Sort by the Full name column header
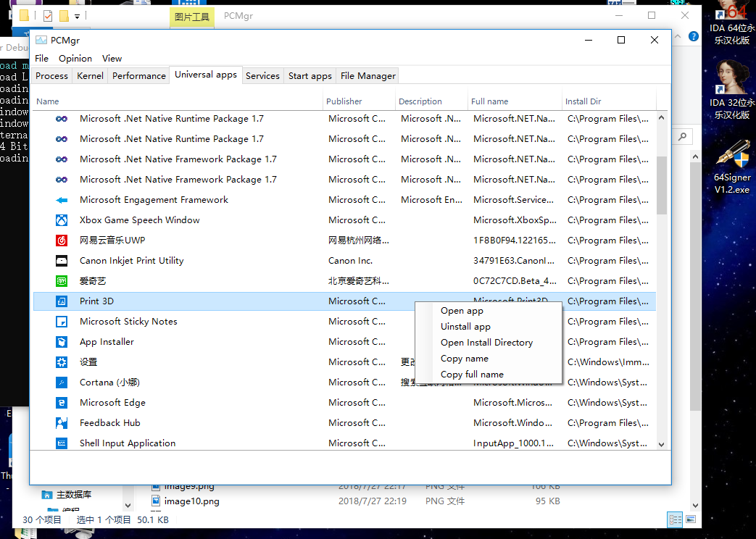The width and height of the screenshot is (756, 539). pos(515,101)
